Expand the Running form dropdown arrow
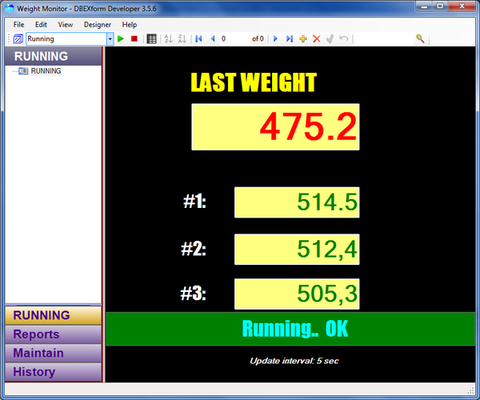480x400 pixels. 110,39
